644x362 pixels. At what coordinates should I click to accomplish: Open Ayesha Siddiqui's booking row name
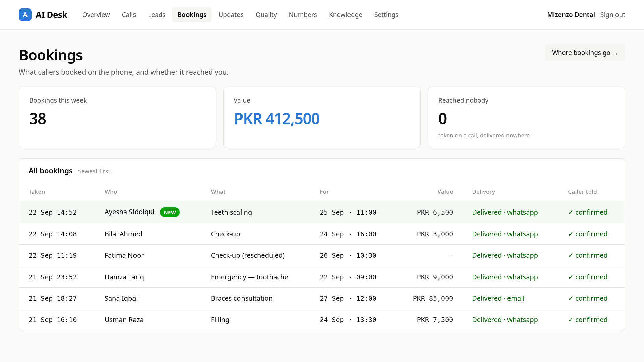tap(129, 212)
